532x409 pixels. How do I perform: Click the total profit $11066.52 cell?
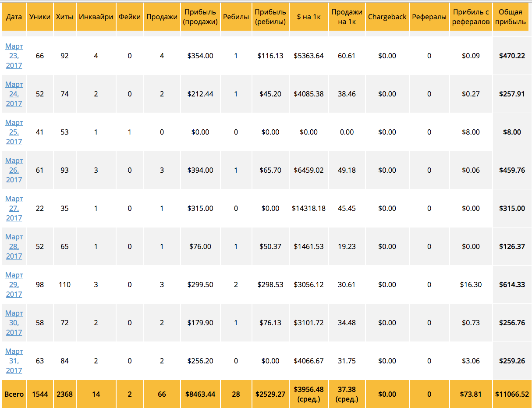click(x=512, y=394)
